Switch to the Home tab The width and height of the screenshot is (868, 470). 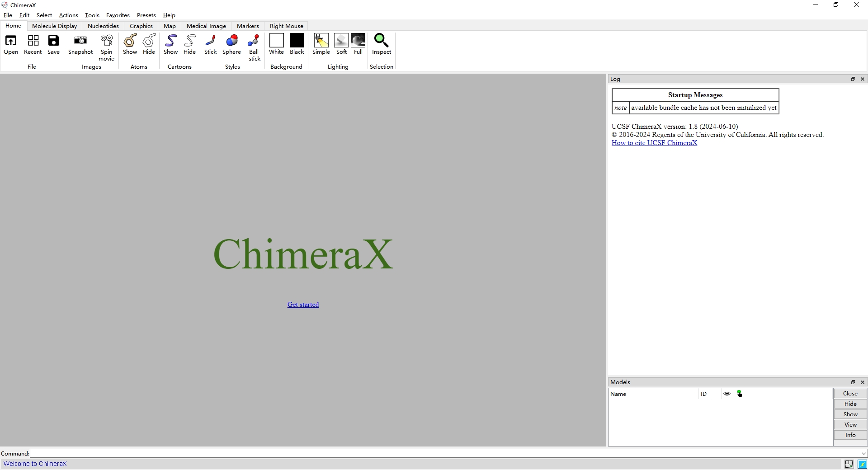click(14, 26)
